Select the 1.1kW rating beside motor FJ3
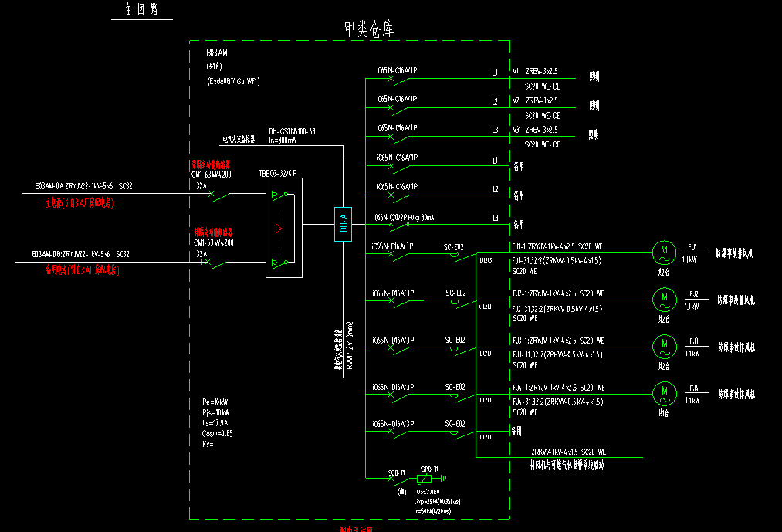The height and width of the screenshot is (532, 782). 692,354
